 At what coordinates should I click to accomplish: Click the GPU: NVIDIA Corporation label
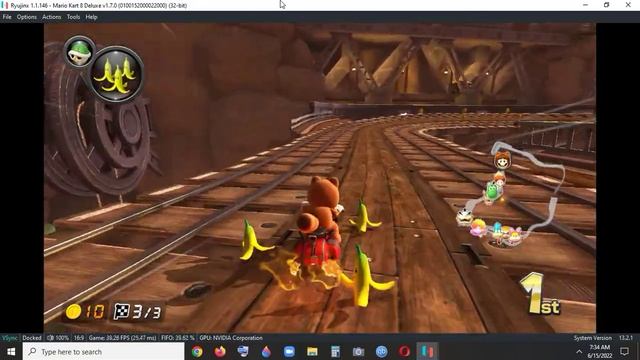pos(231,338)
